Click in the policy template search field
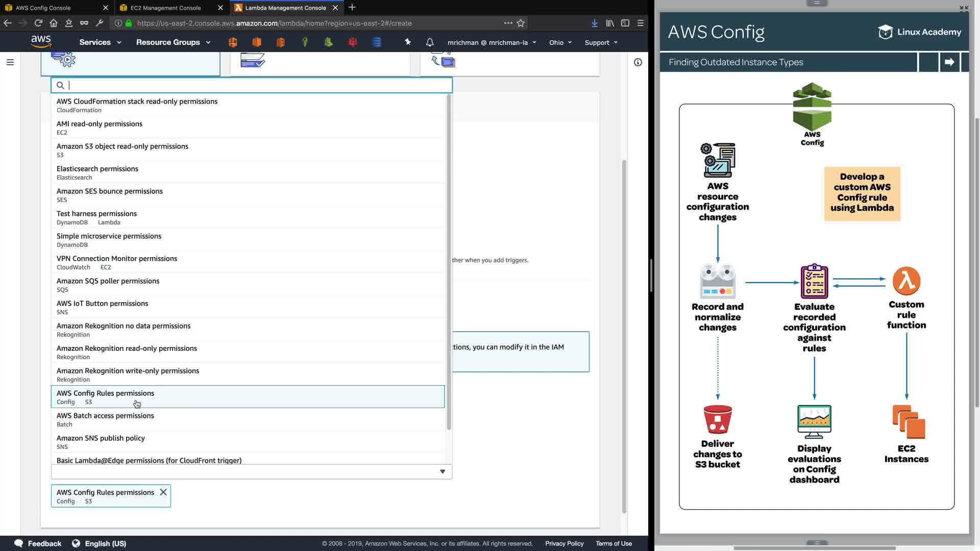This screenshot has width=980, height=551. click(x=255, y=85)
